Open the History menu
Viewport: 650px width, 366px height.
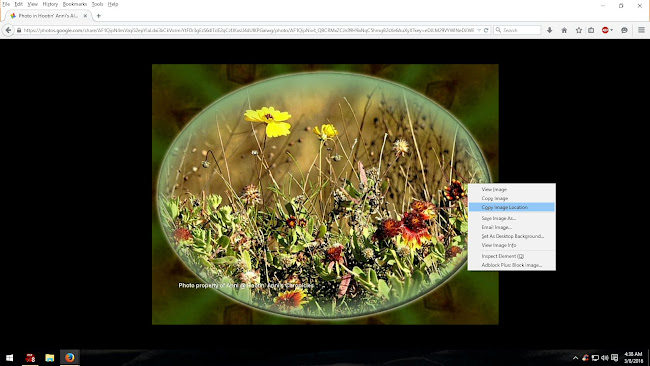50,4
